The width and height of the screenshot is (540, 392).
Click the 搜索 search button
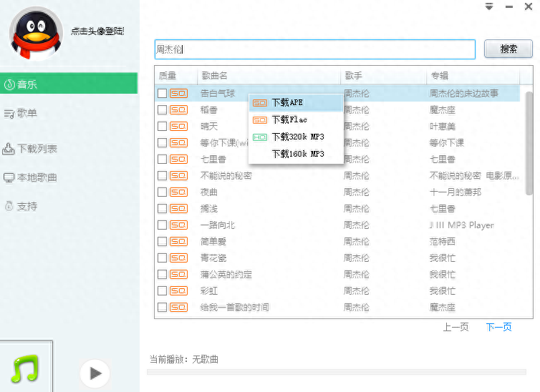[x=508, y=49]
